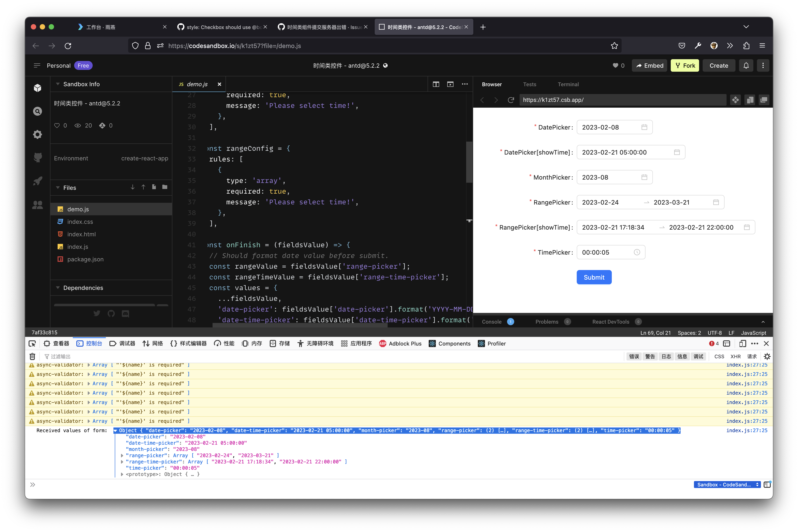The width and height of the screenshot is (798, 532).
Task: Click the blue Submit button
Action: click(594, 277)
